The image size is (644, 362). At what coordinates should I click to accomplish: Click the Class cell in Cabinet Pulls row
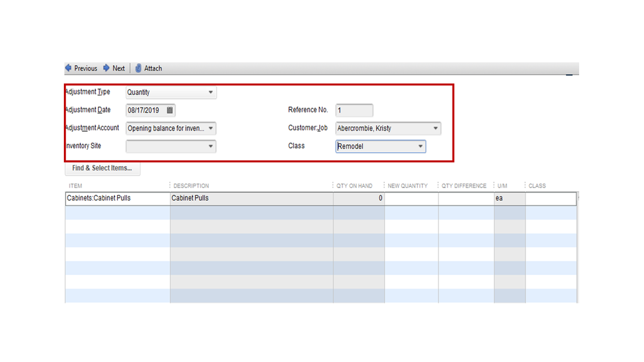(551, 198)
